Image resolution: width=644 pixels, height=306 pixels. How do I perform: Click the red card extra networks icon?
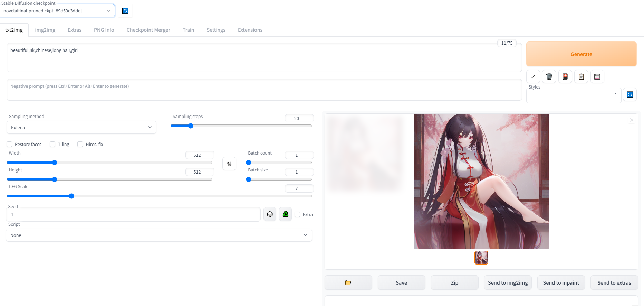(x=565, y=77)
